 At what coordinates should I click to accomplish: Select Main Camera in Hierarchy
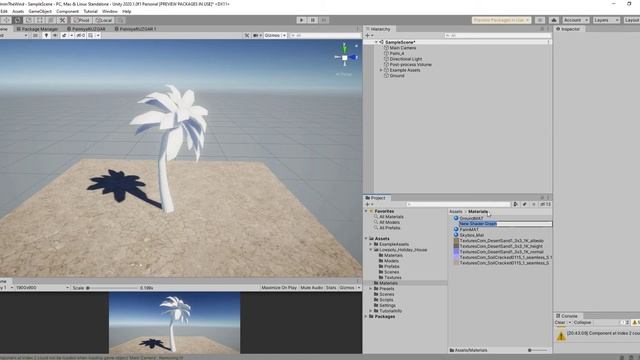[402, 48]
